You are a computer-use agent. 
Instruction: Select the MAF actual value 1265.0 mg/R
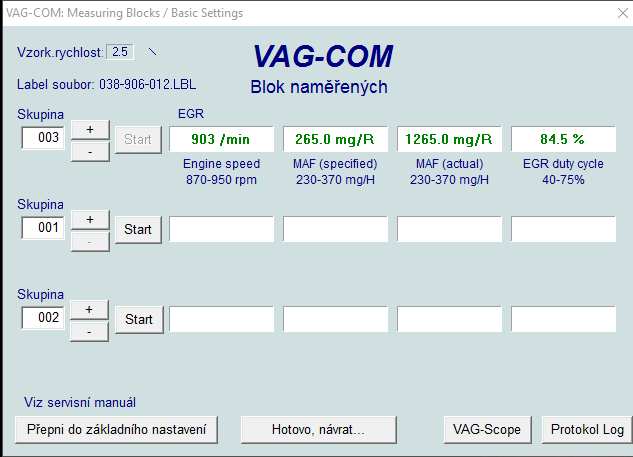tap(449, 139)
